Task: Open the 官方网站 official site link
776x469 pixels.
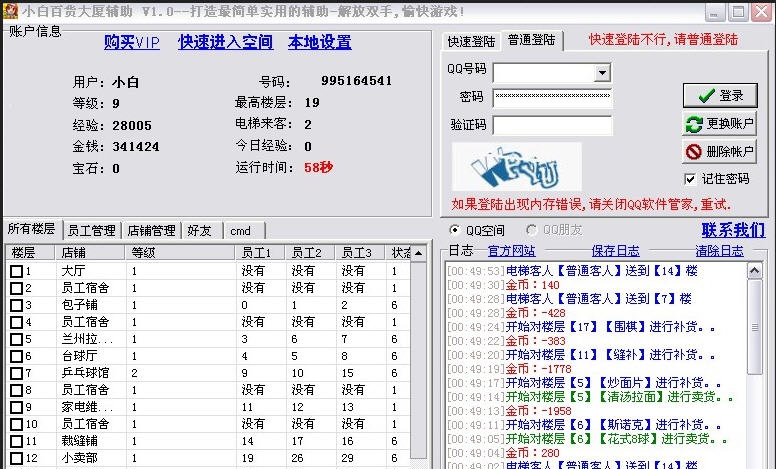Action: (x=511, y=251)
